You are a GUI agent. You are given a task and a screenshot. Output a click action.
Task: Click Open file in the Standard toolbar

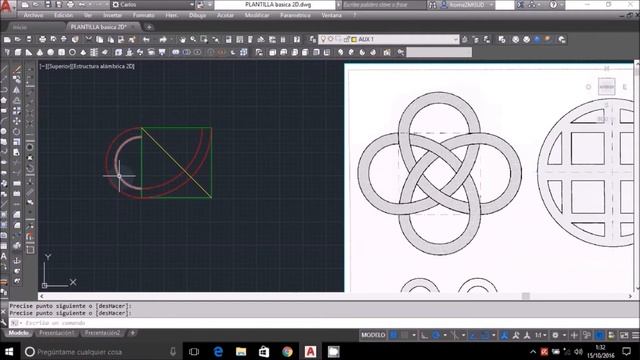point(18,40)
